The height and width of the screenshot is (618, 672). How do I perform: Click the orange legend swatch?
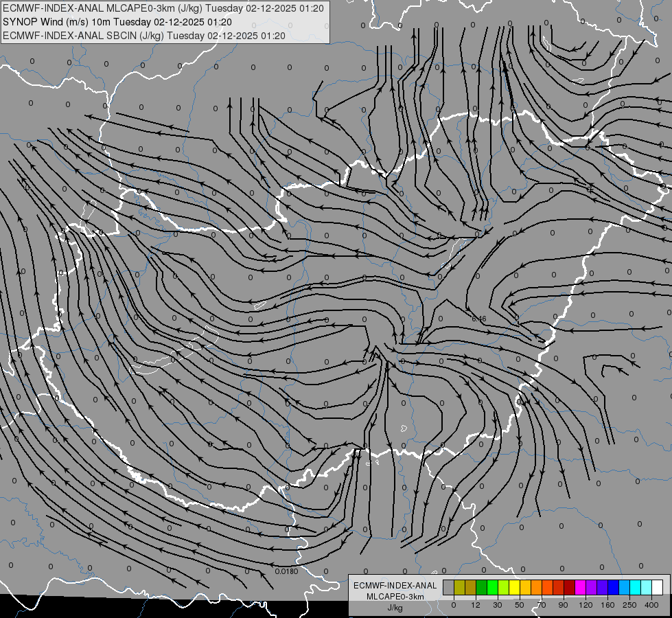pyautogui.click(x=537, y=588)
